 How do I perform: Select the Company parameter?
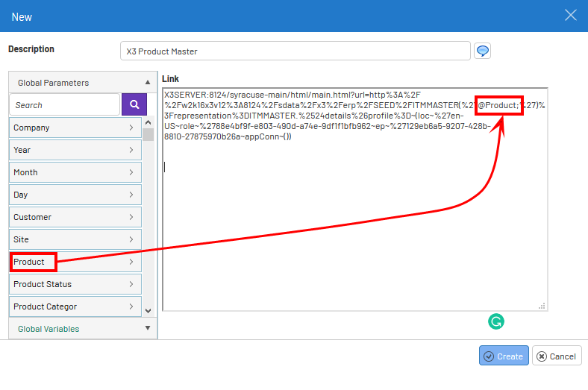[75, 128]
